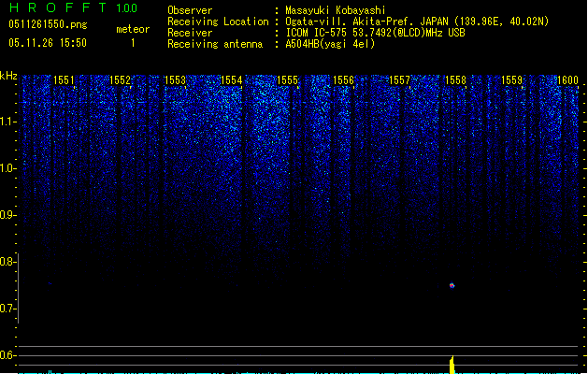This screenshot has height=374, width=588.
Task: Click the yellow signal-strength spike at 1558
Action: pyautogui.click(x=452, y=365)
